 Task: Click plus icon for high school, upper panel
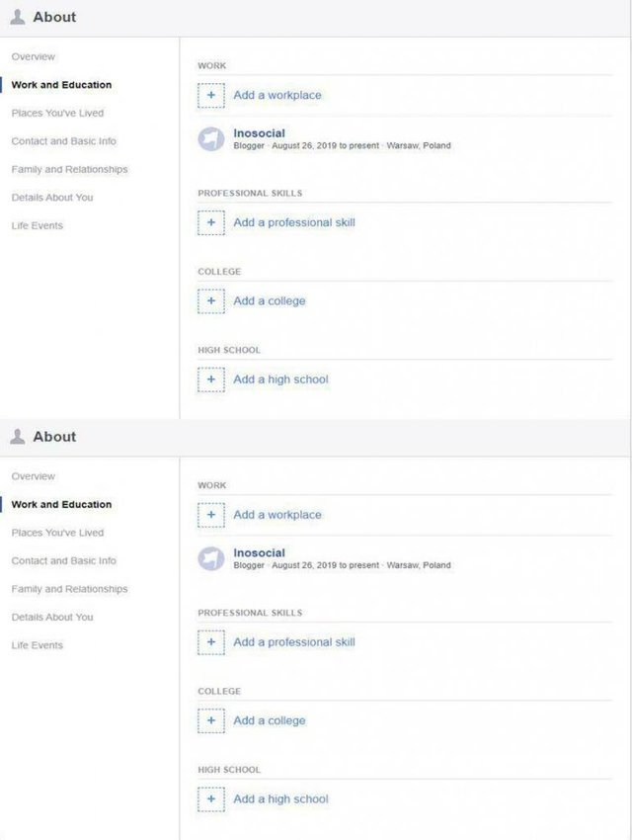(210, 379)
